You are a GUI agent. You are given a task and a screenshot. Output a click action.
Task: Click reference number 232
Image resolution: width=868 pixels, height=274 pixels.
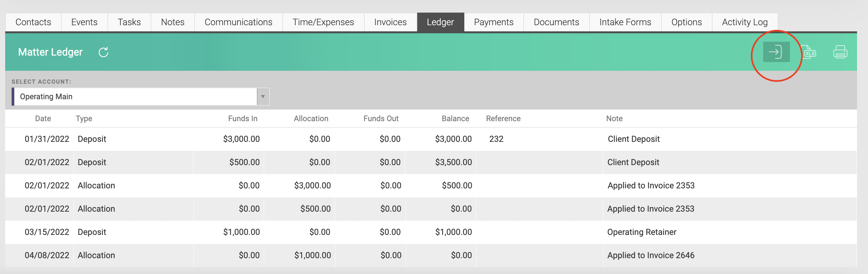496,139
